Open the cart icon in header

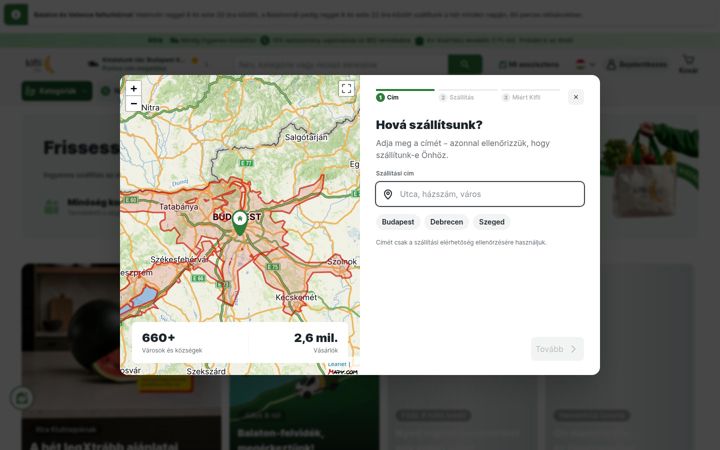[x=688, y=64]
